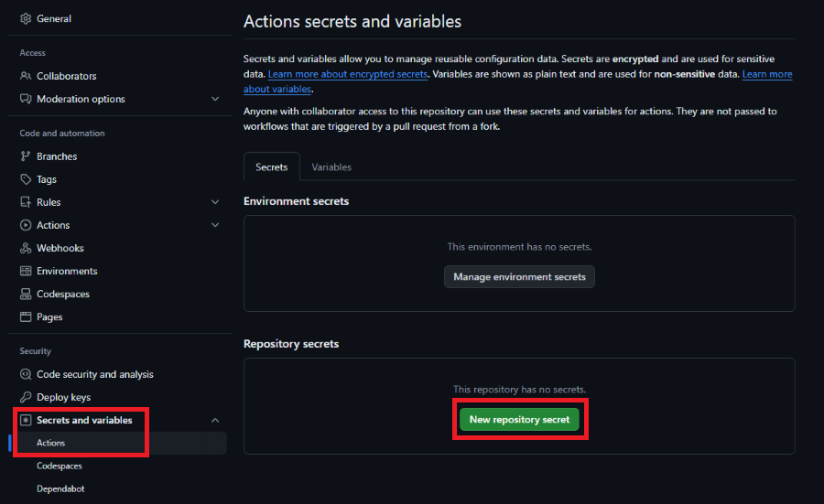Click the New repository secret button

click(519, 420)
